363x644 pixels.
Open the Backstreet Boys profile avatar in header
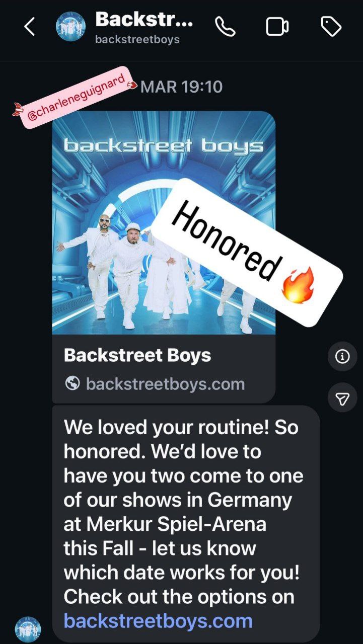(x=70, y=27)
